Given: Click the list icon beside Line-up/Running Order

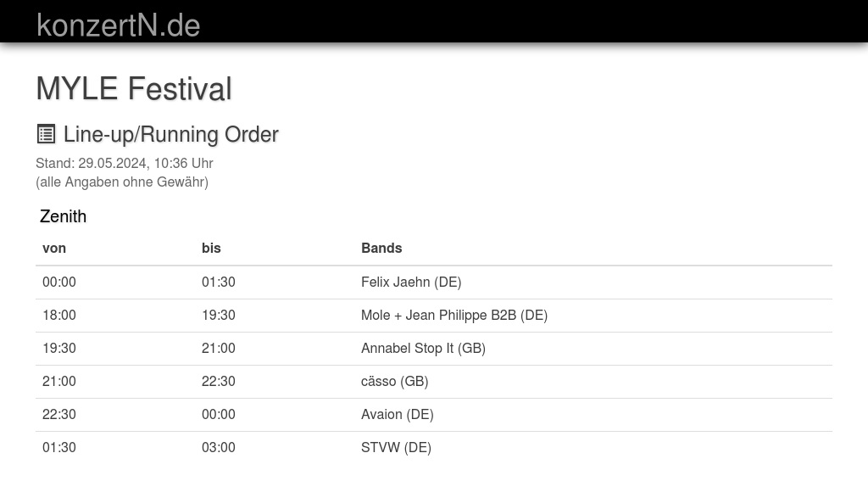Looking at the screenshot, I should (46, 134).
